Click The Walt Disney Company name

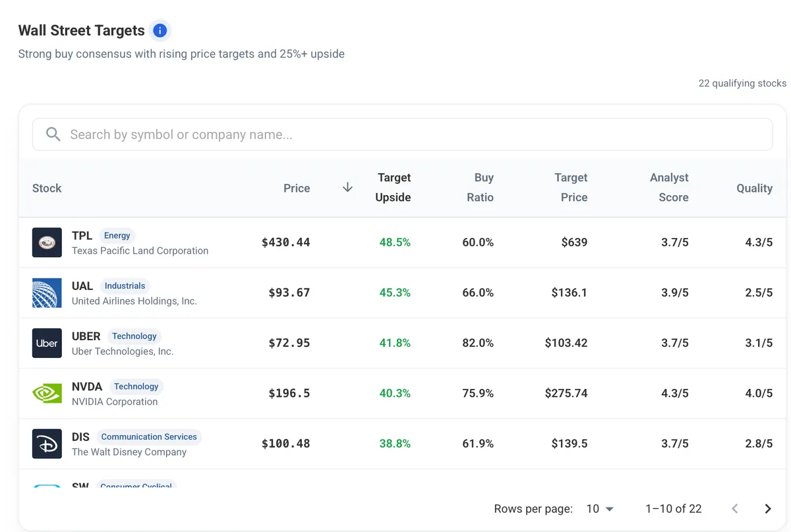(129, 452)
